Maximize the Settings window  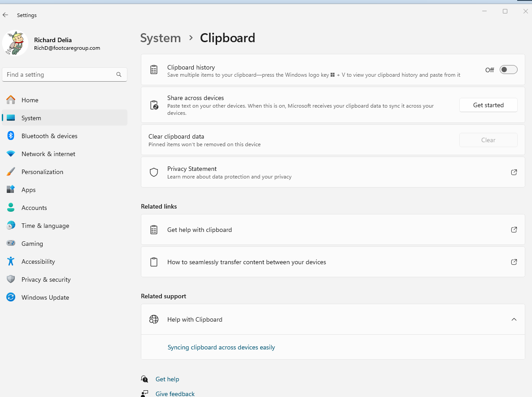click(505, 11)
